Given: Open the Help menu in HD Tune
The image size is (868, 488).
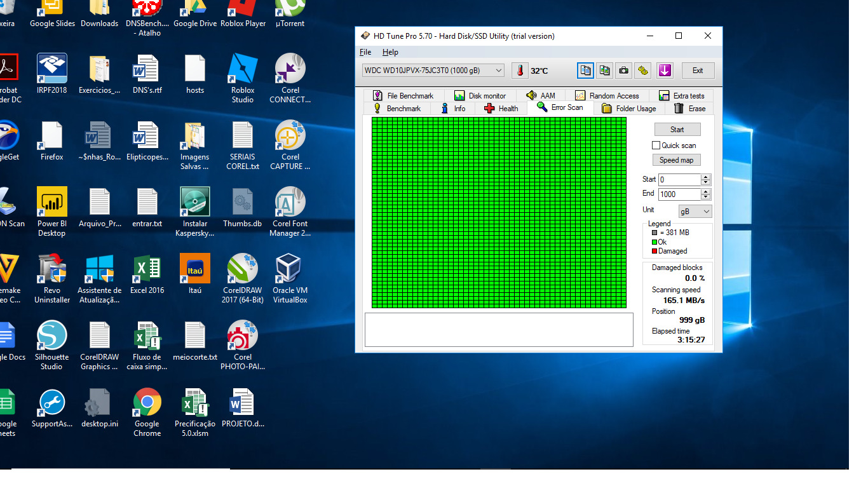Looking at the screenshot, I should (390, 52).
